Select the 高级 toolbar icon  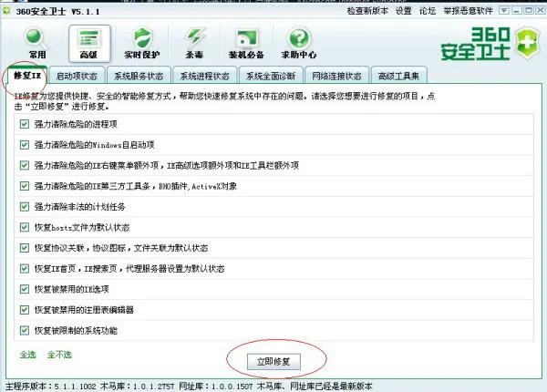(x=88, y=40)
